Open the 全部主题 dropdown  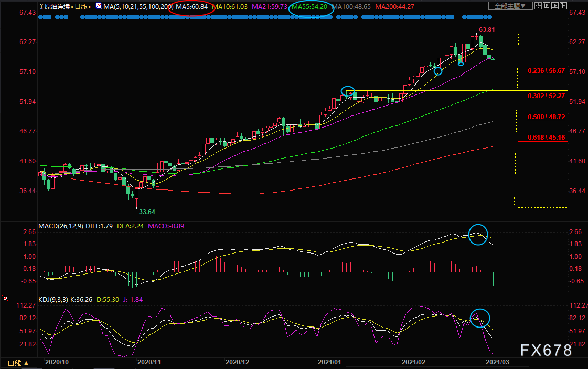pyautogui.click(x=507, y=6)
